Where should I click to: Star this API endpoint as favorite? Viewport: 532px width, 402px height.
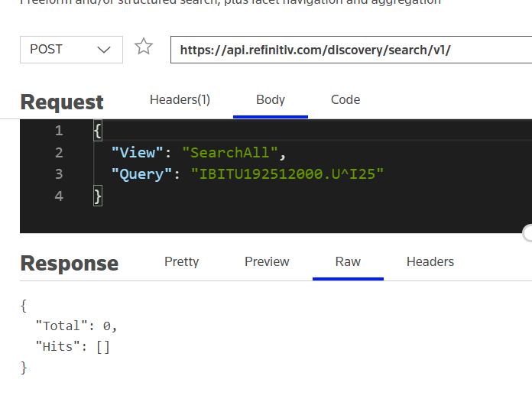coord(144,47)
